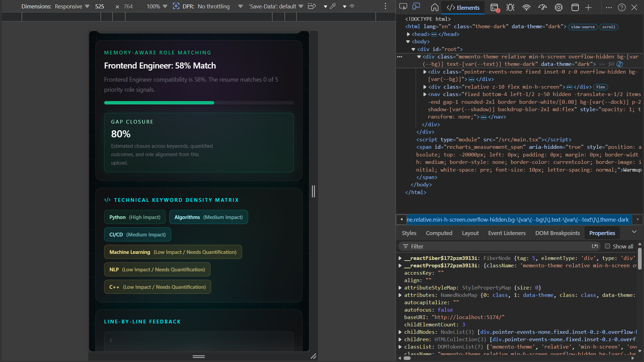The height and width of the screenshot is (362, 644).
Task: Click the code icon beside Technical Keyword heading
Action: click(107, 200)
